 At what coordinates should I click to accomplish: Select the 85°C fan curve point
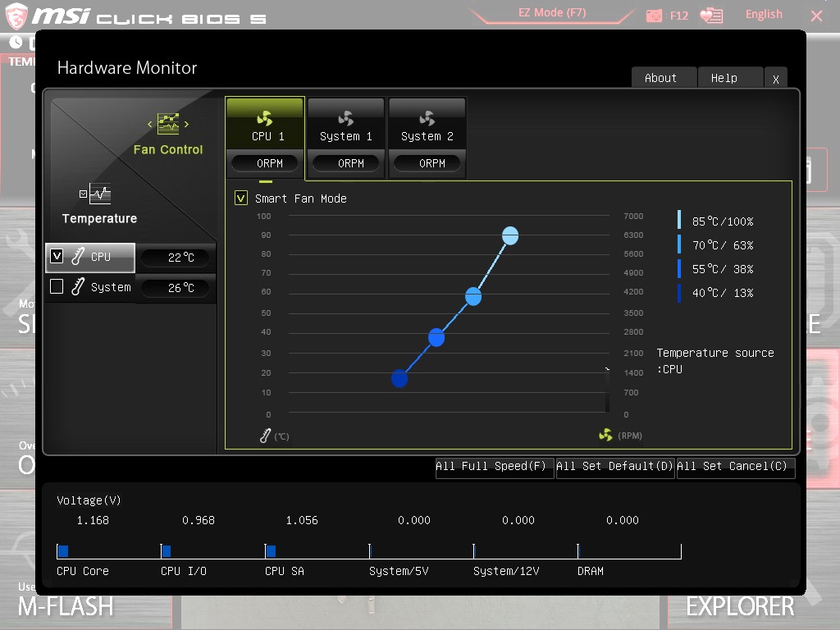point(510,235)
